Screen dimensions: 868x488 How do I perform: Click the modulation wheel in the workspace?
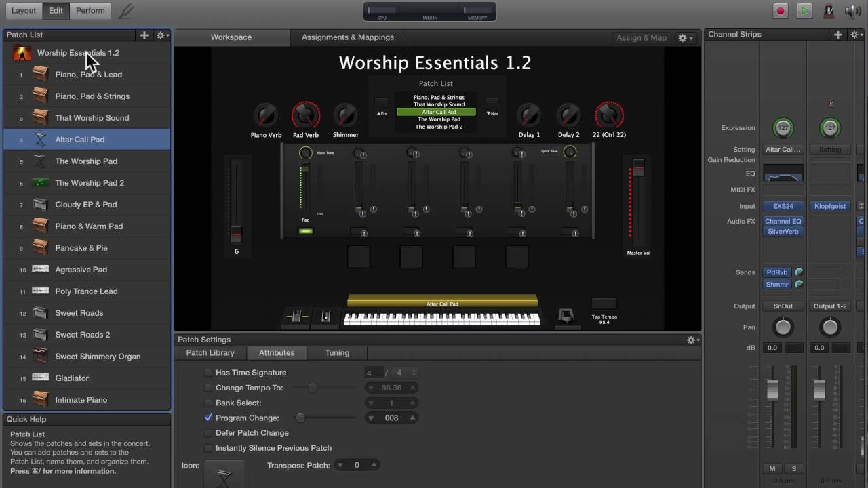pyautogui.click(x=325, y=317)
